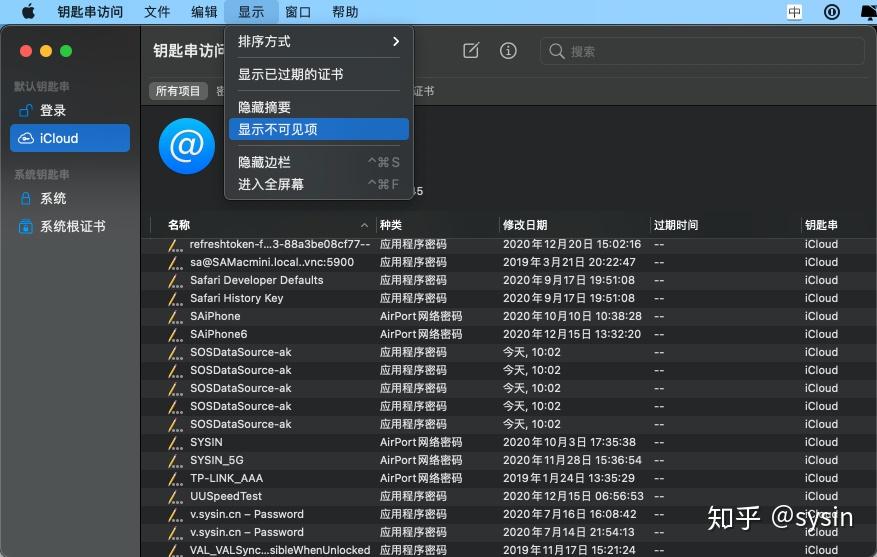This screenshot has height=557, width=877.
Task: Click key icon of UUSpeedTest row
Action: coord(175,497)
